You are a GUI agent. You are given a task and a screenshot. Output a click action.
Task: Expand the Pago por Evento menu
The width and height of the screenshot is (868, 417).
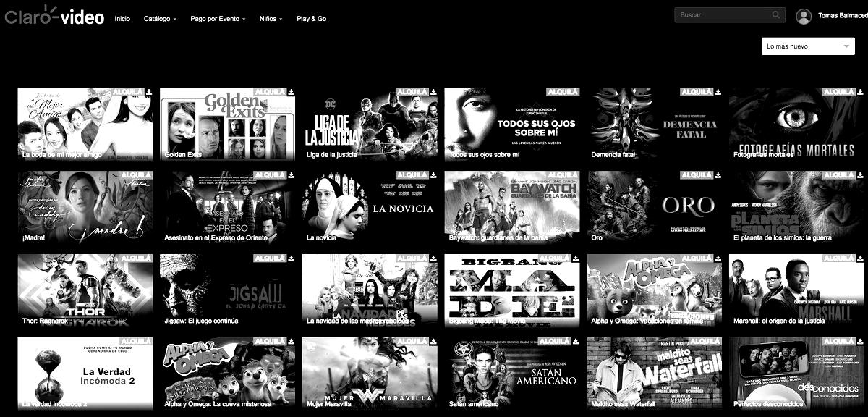point(218,19)
